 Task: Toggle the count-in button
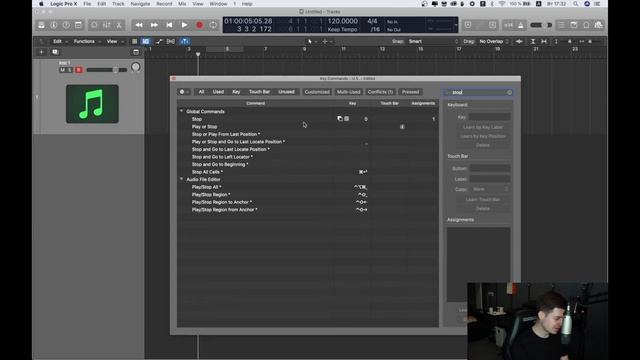pos(509,25)
